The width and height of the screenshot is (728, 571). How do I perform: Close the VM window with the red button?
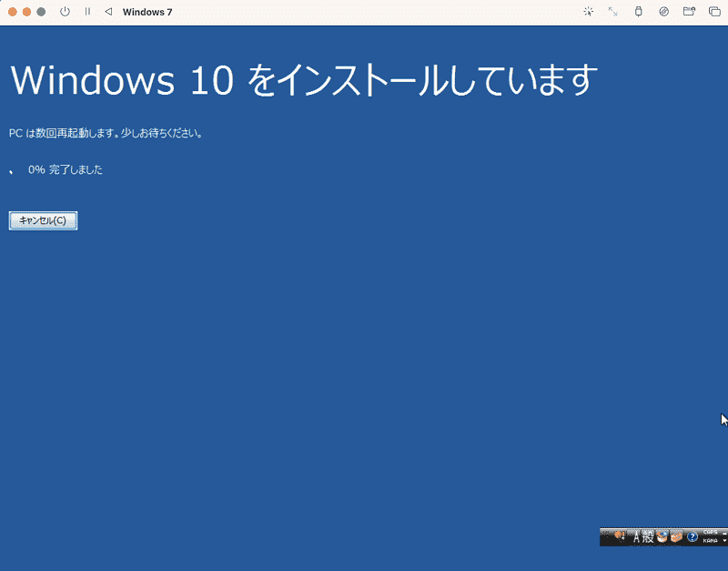point(13,12)
